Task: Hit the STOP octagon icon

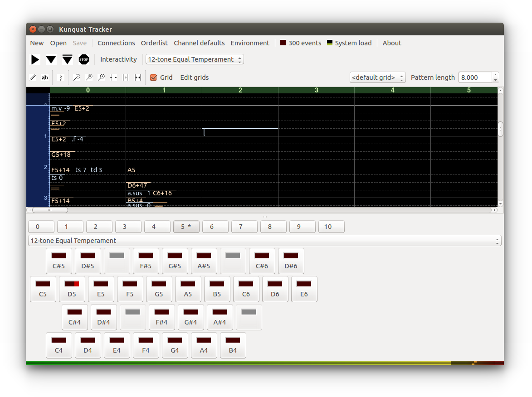Action: (x=84, y=60)
